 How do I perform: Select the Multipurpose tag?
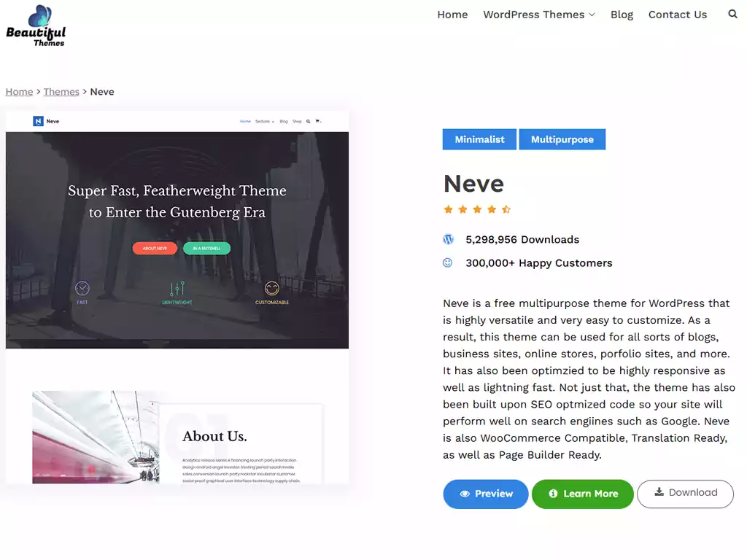tap(562, 139)
